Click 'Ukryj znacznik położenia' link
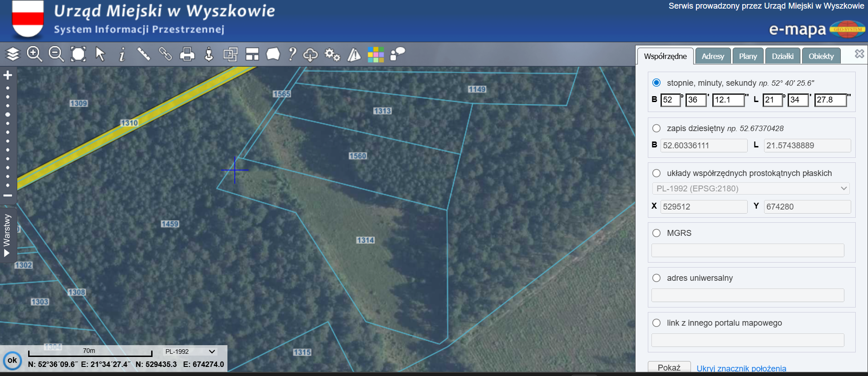 pos(741,368)
